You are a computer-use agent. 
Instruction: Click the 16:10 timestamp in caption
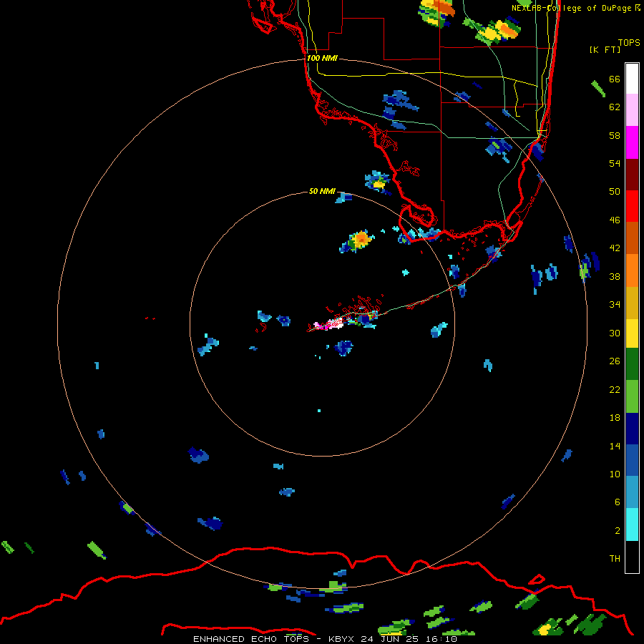[441, 639]
